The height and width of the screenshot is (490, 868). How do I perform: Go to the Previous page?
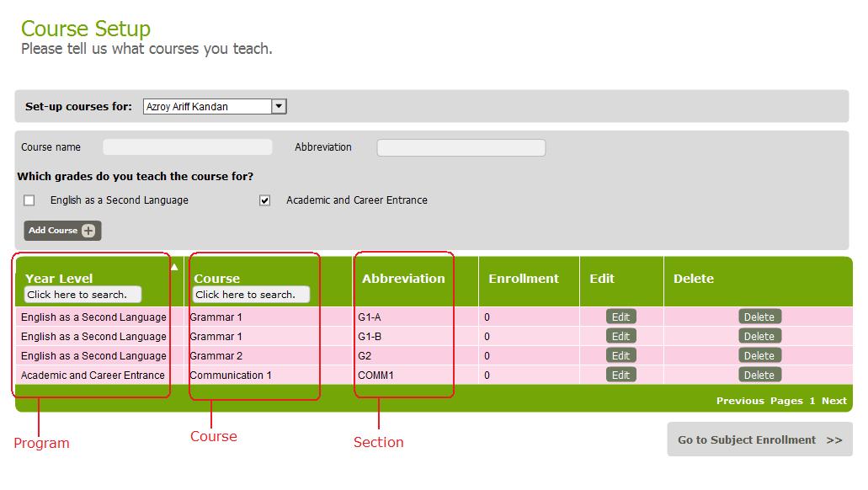point(740,401)
